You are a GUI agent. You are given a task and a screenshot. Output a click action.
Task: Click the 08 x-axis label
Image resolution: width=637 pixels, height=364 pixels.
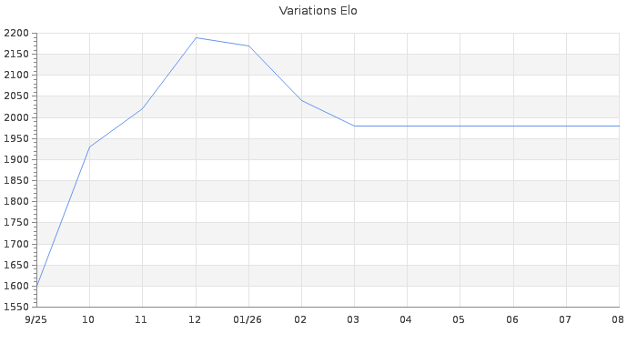click(618, 320)
